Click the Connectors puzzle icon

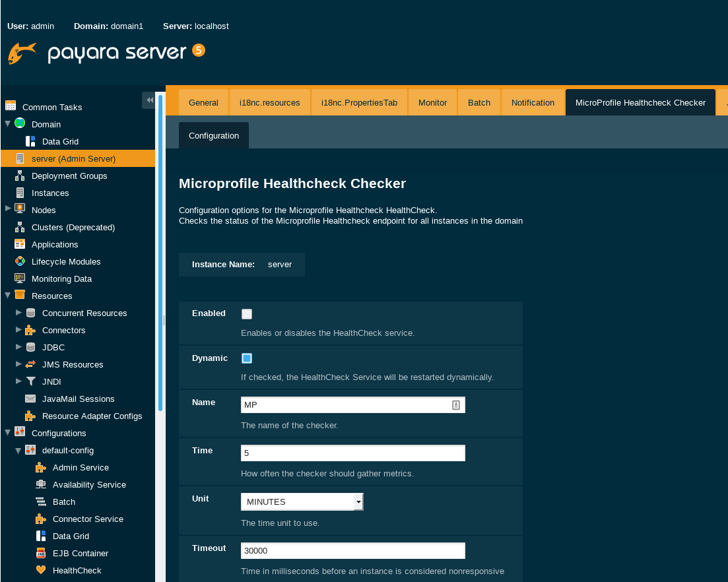click(x=30, y=330)
